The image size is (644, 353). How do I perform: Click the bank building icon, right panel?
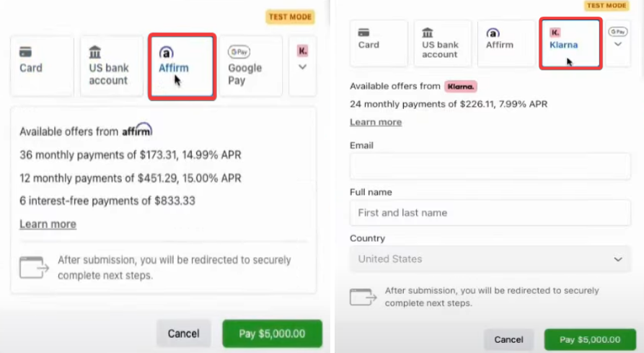tap(428, 32)
